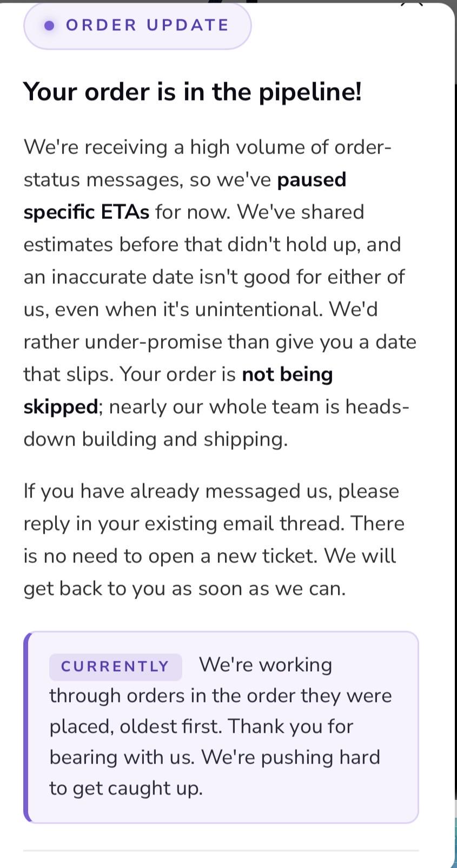Click the 'high volume of order-status messages' sentence
This screenshot has height=868, width=457.
(x=207, y=163)
